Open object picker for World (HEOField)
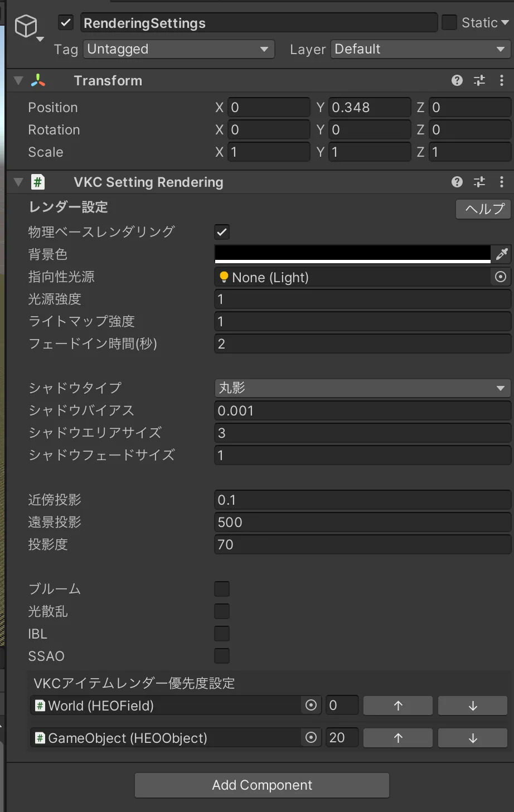Screen dimensions: 514x812 tap(311, 705)
